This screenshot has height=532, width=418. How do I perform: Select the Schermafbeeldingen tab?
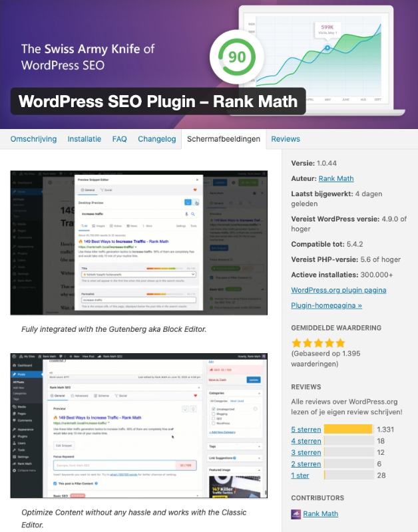[x=224, y=139]
